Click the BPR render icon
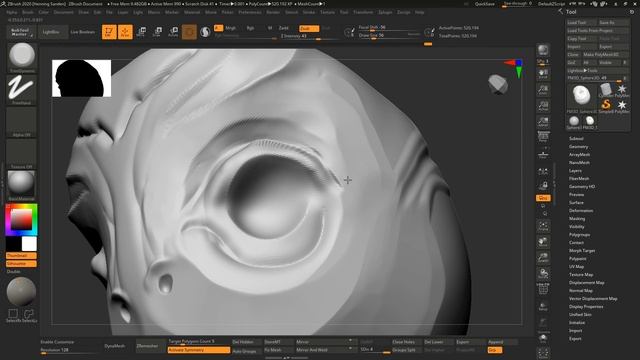 pyautogui.click(x=543, y=50)
